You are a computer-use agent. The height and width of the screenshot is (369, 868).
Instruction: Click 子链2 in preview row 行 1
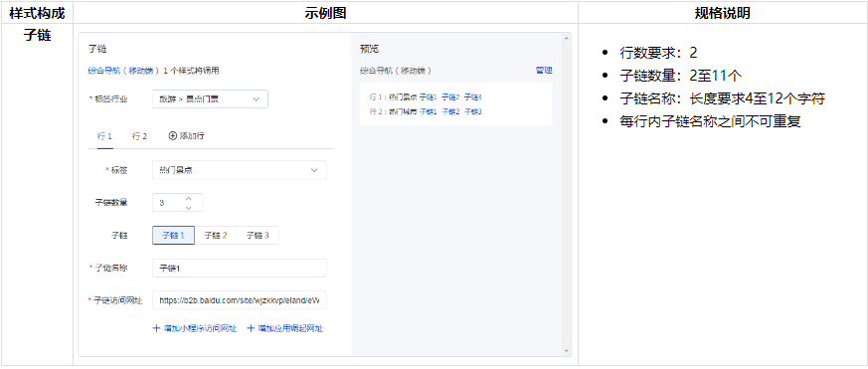(x=450, y=96)
